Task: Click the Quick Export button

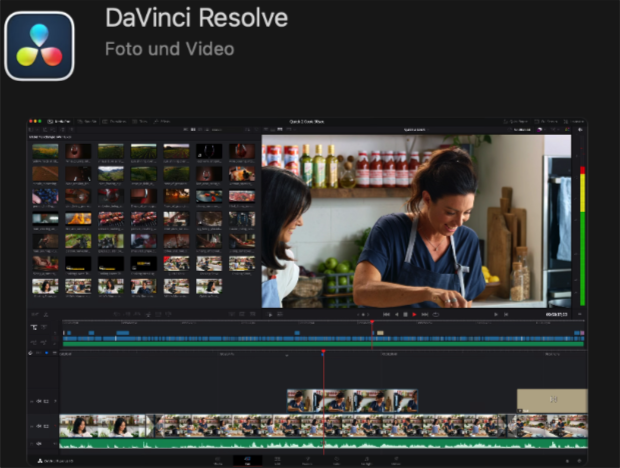Action: click(x=516, y=121)
